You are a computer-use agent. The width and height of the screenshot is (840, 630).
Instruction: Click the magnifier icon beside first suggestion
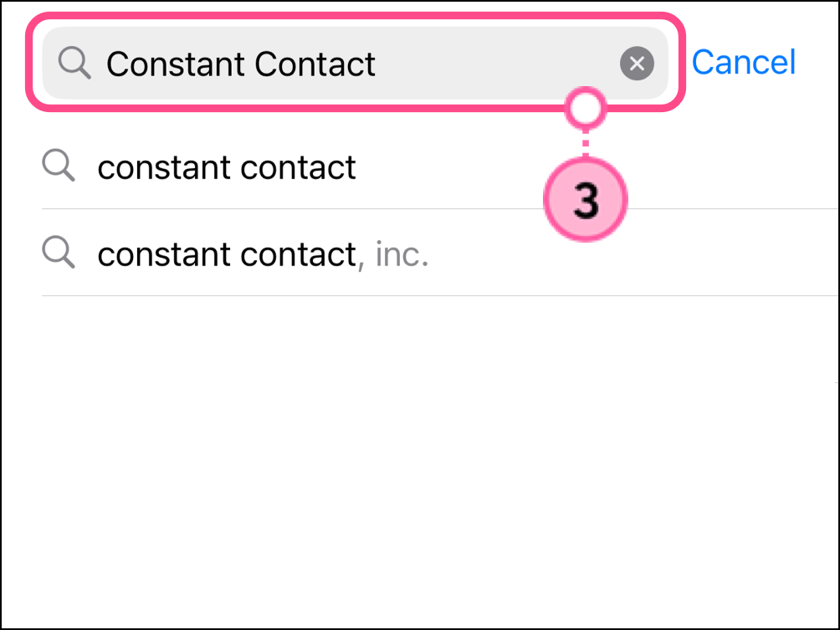pos(59,166)
